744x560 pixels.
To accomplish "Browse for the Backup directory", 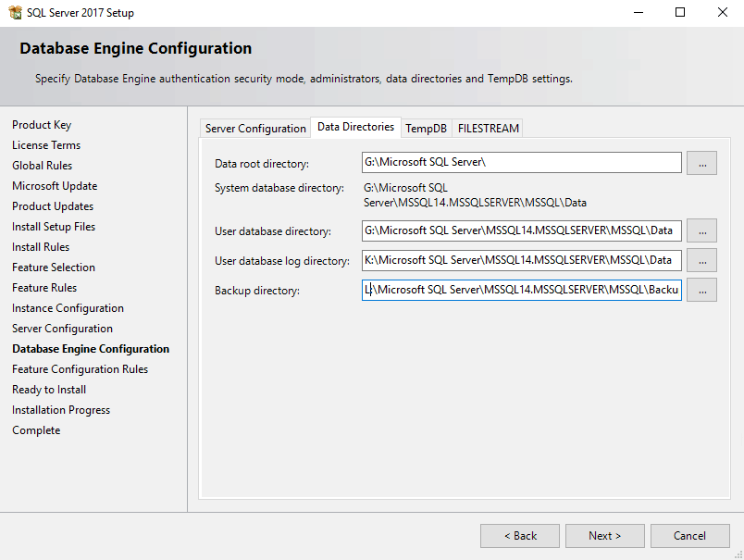I will click(701, 290).
